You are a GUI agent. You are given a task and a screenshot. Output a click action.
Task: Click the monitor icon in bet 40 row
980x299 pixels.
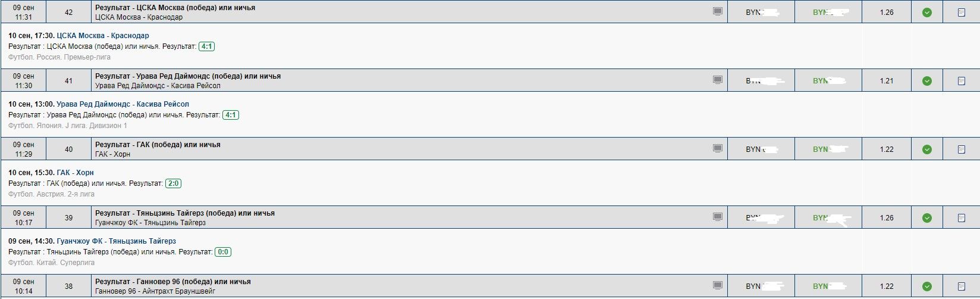(x=718, y=148)
